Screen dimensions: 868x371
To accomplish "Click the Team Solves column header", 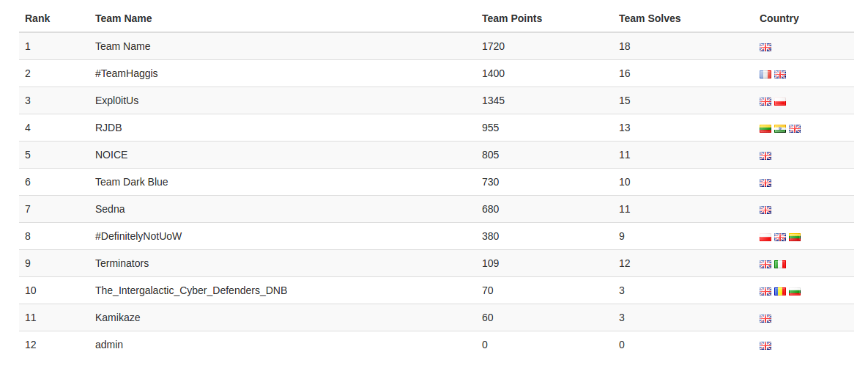I will 650,18.
